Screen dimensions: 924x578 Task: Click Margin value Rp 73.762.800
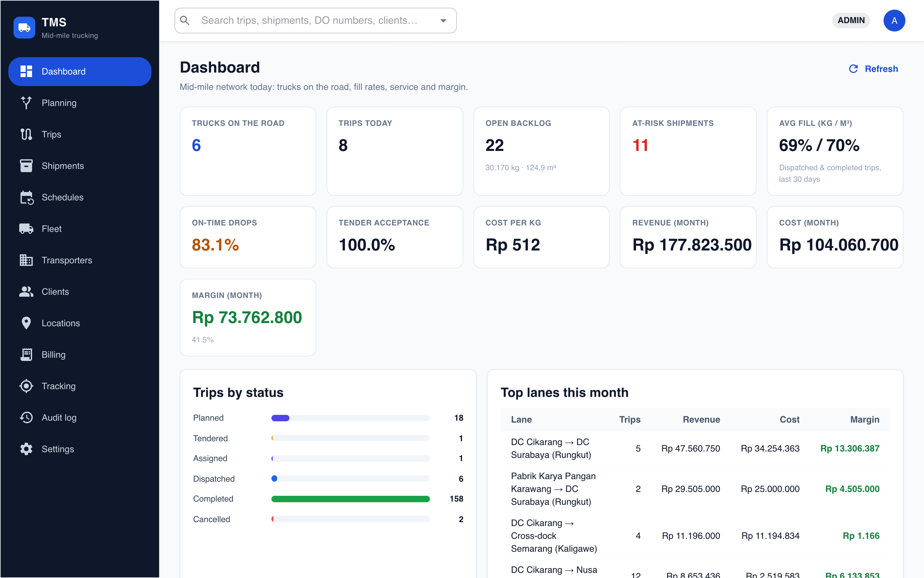click(x=247, y=317)
